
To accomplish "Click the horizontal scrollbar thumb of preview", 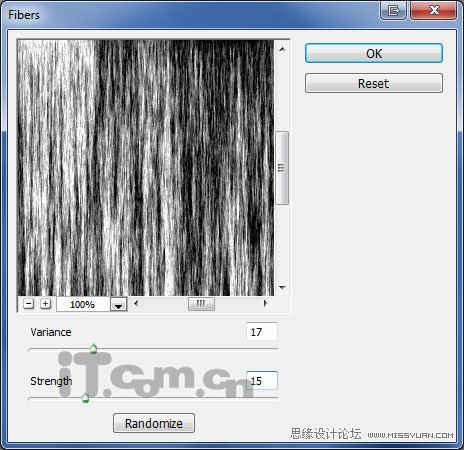I will [x=201, y=304].
